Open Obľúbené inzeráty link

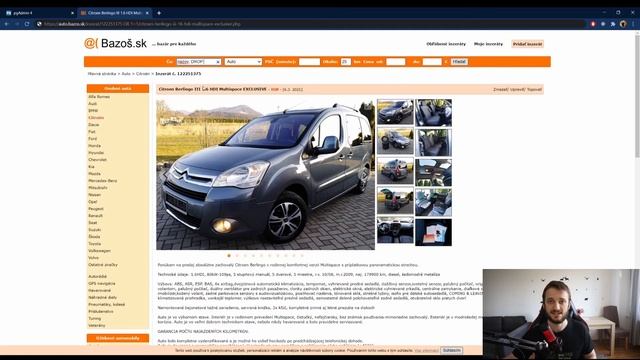point(446,44)
